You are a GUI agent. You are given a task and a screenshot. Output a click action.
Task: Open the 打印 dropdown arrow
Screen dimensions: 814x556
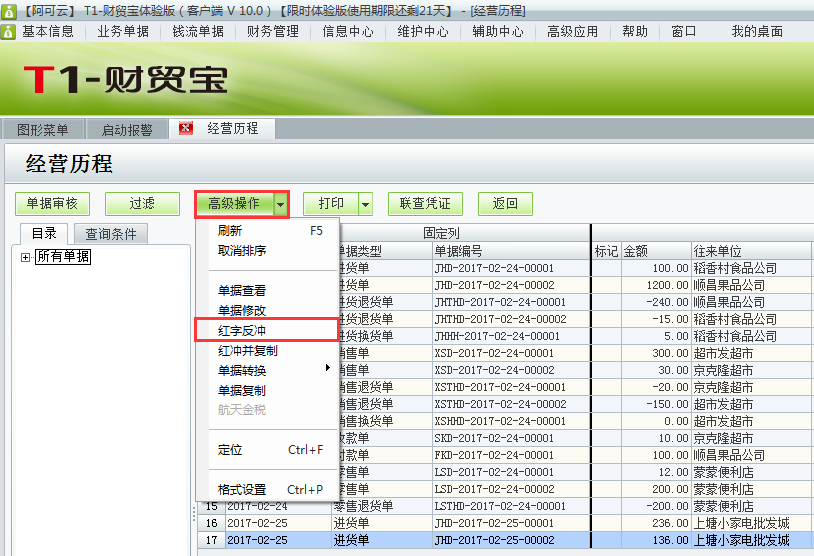[x=365, y=204]
